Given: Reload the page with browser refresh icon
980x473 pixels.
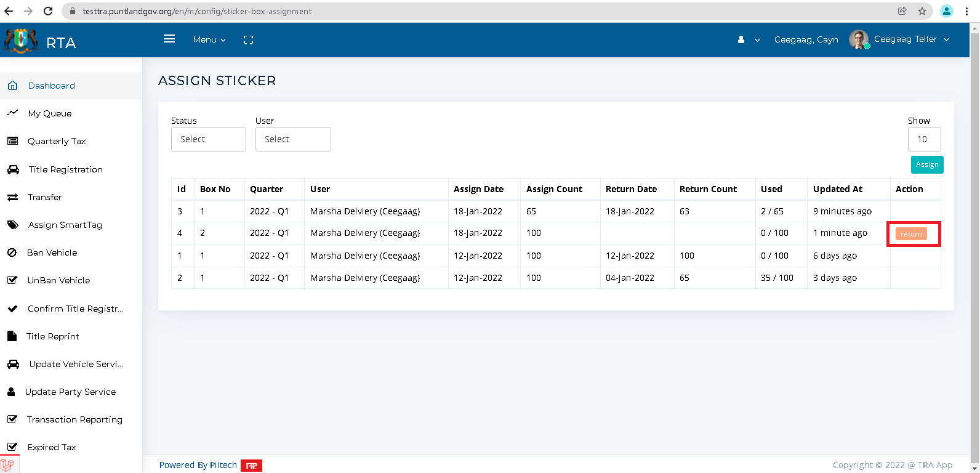Looking at the screenshot, I should coord(48,11).
